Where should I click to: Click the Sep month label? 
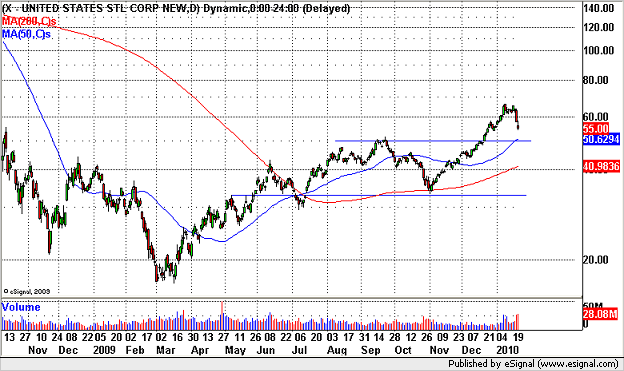pyautogui.click(x=370, y=350)
